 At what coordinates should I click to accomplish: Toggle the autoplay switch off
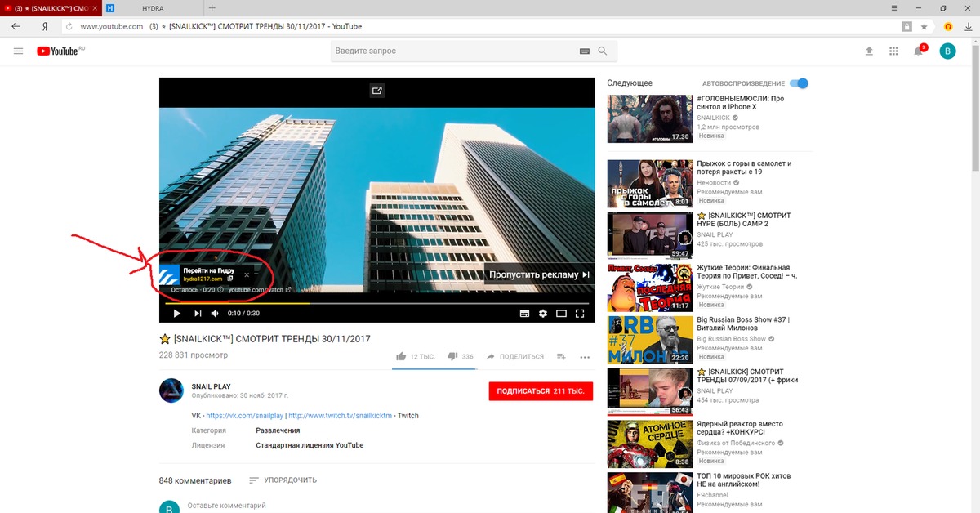pyautogui.click(x=800, y=83)
